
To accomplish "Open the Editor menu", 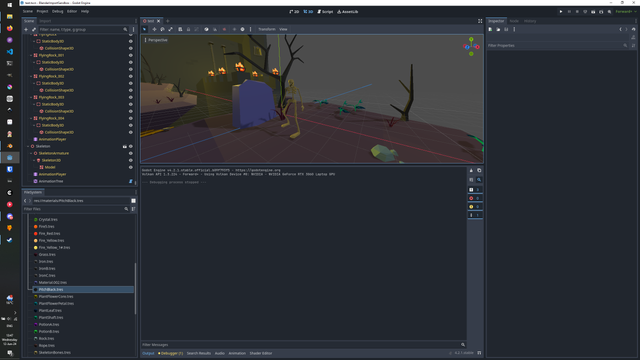I will pos(72,11).
